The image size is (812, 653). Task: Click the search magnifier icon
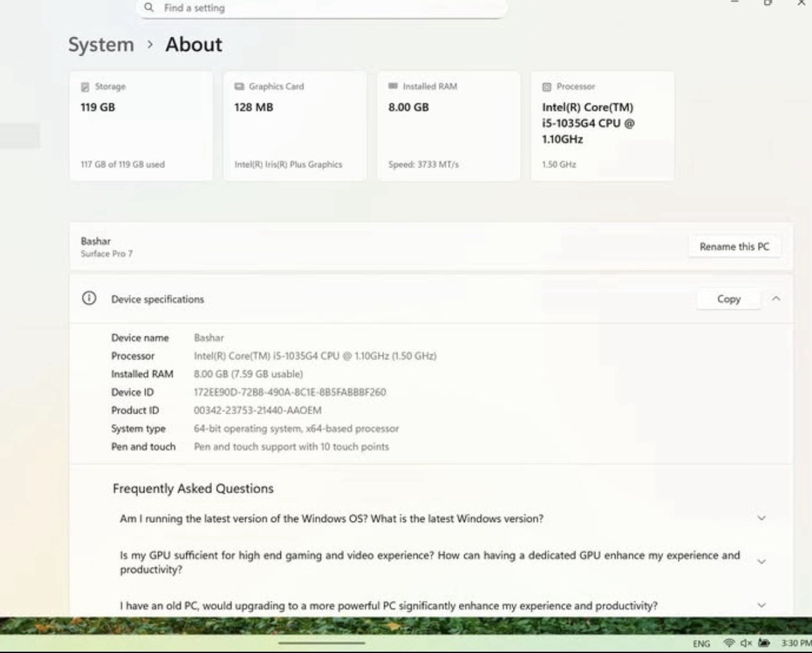149,8
